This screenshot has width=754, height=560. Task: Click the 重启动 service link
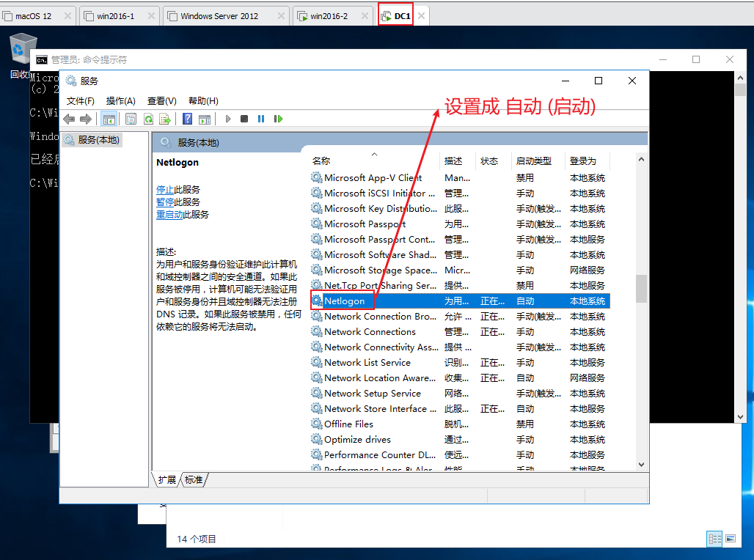click(x=169, y=214)
